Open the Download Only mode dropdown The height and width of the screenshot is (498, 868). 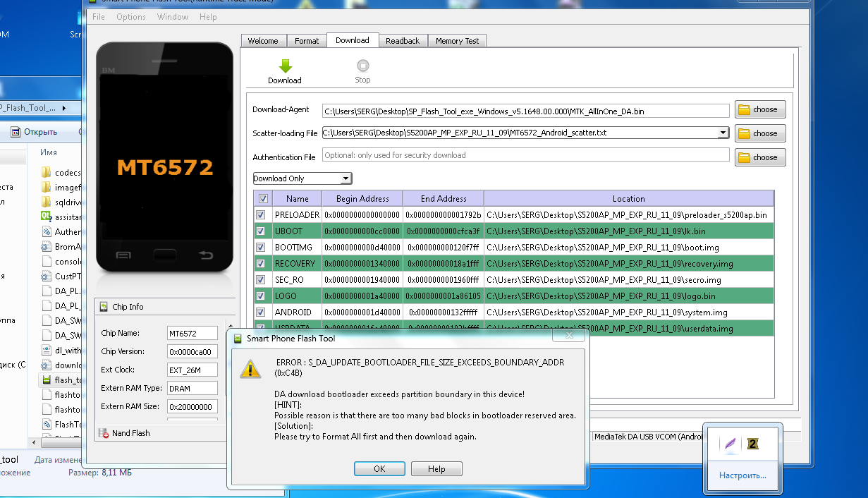click(x=346, y=179)
